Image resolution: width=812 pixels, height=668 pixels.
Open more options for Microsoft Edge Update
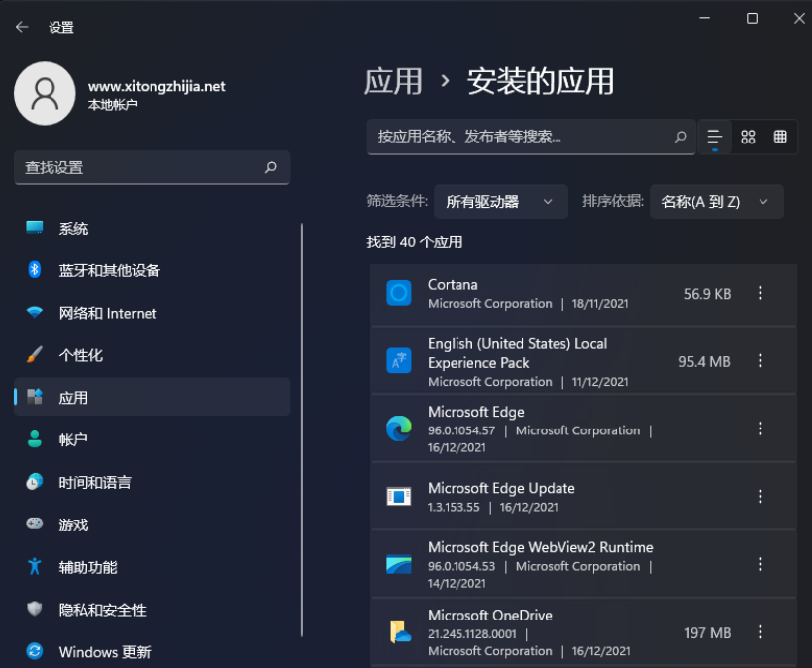tap(761, 496)
